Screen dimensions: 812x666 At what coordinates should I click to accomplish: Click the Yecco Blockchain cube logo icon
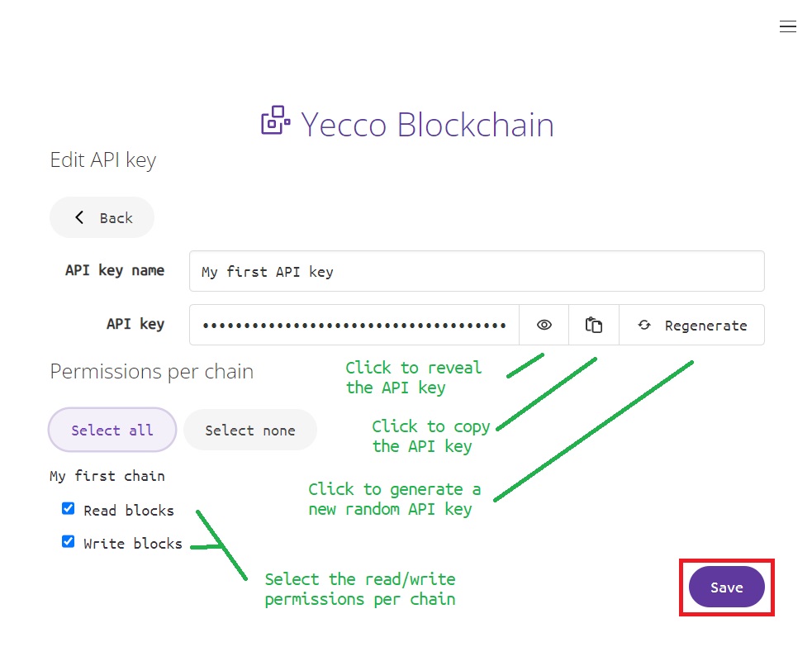click(x=273, y=122)
